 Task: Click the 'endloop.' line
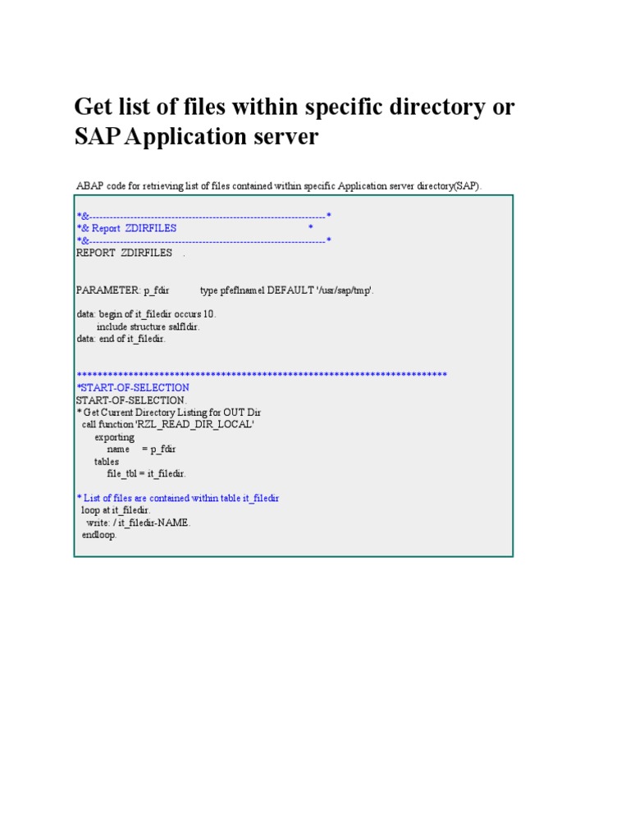[98, 535]
